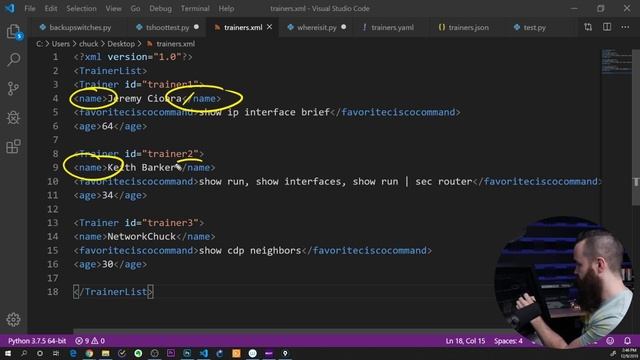Open the View menu

(x=113, y=8)
